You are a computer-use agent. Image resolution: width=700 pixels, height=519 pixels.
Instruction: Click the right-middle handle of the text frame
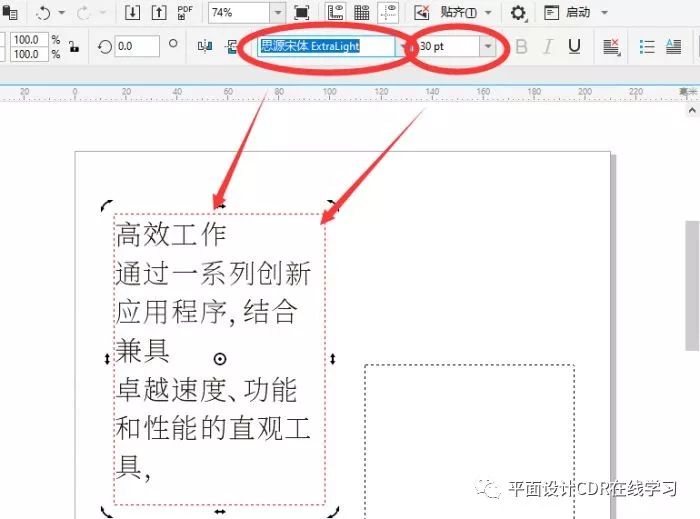click(333, 359)
